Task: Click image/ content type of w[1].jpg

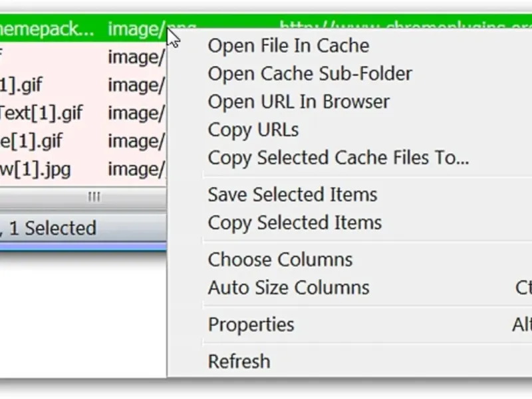Action: point(136,170)
